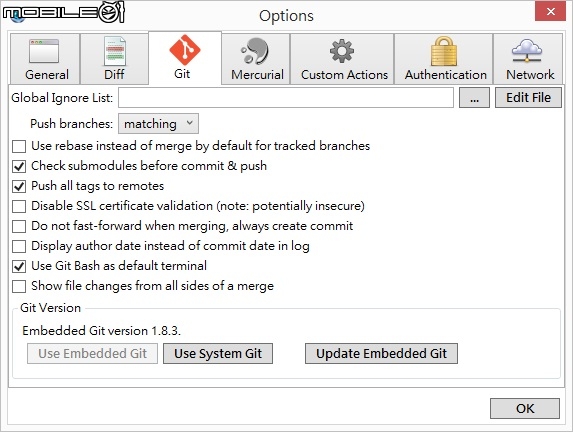
Task: Uncheck Push all tags to remotes
Action: [19, 186]
